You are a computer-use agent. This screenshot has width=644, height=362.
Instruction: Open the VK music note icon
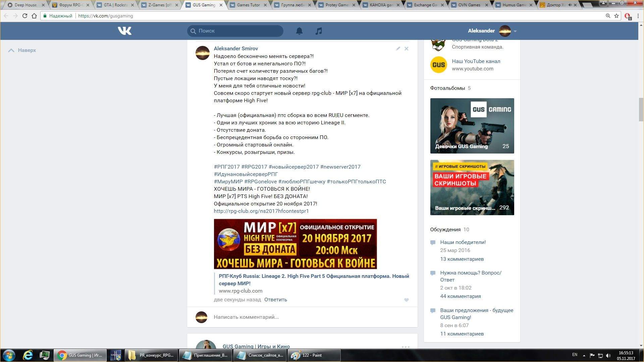319,31
